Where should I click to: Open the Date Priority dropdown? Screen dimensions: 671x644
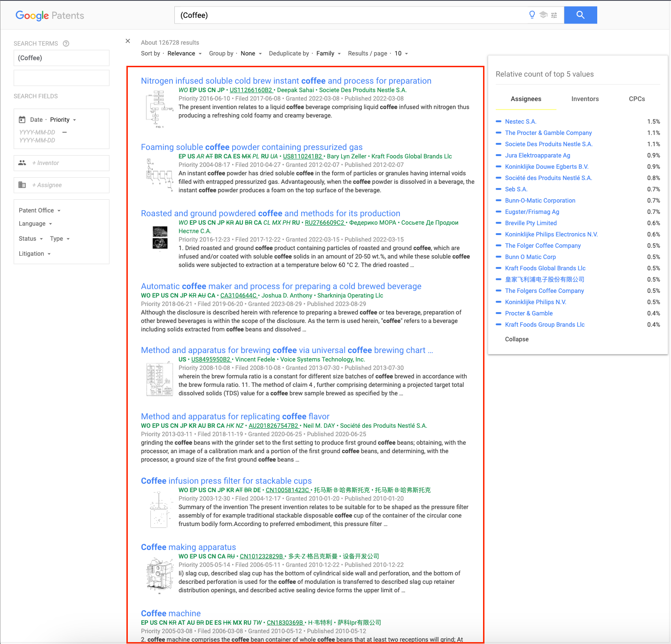point(63,120)
